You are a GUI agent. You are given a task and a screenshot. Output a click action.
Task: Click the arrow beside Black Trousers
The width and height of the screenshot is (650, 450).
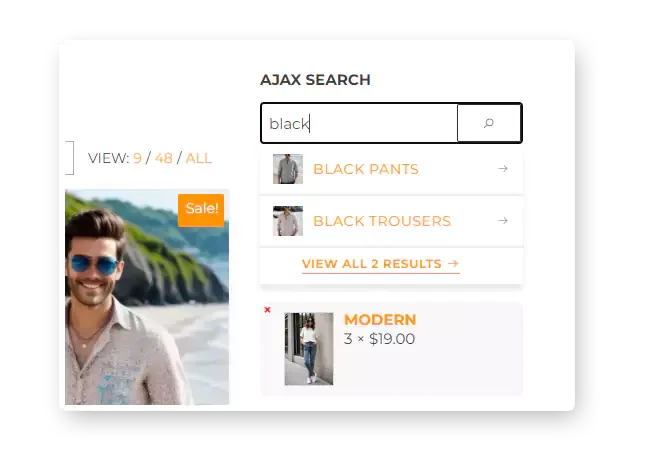click(x=503, y=220)
